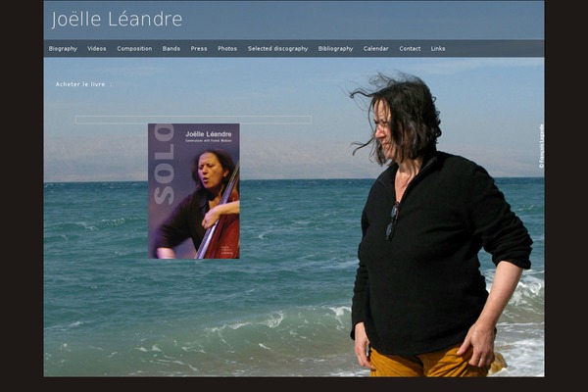
Task: View the Photos section
Action: coord(227,48)
